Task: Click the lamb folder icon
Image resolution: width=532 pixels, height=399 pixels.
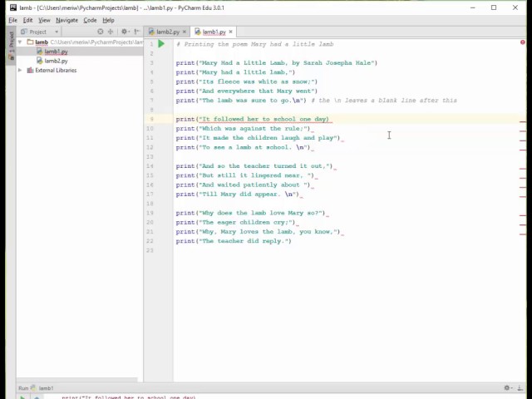Action: pos(30,42)
